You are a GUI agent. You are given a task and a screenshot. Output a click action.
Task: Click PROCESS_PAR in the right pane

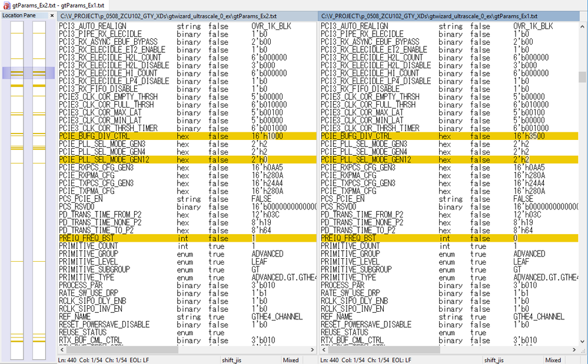(343, 285)
